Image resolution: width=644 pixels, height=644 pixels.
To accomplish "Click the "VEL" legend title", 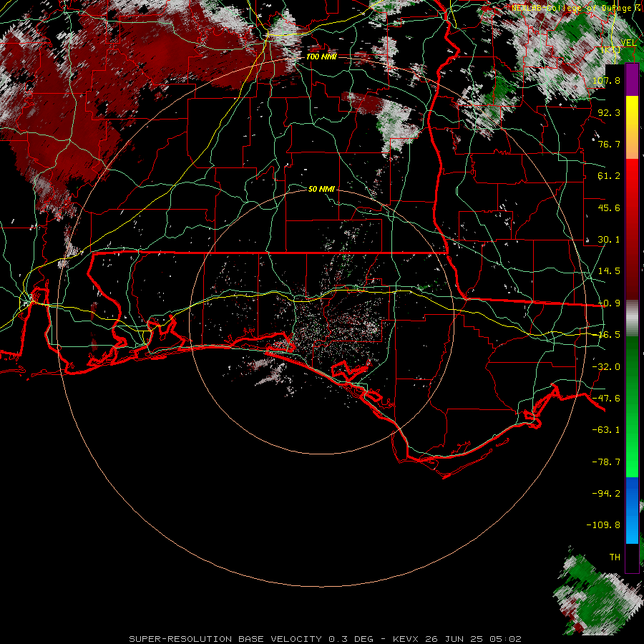I will [x=629, y=43].
